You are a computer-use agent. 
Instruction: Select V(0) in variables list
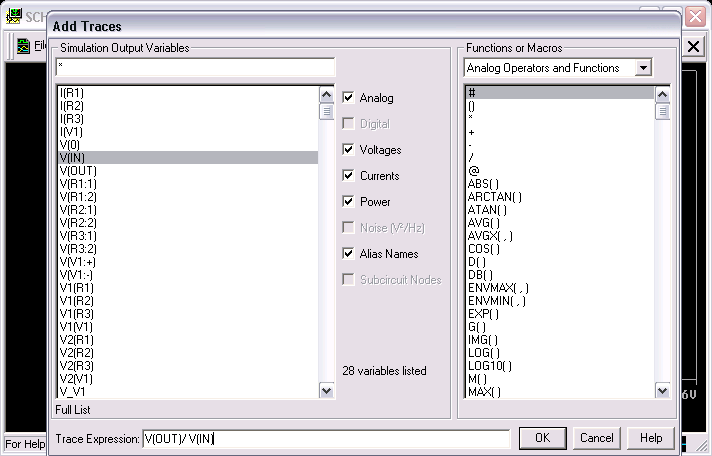188,144
